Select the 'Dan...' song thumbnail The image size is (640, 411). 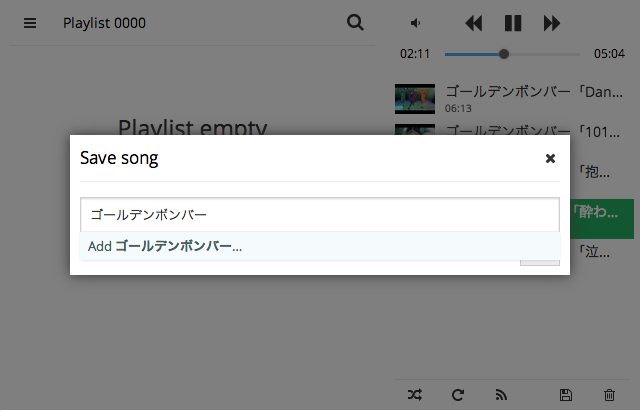415,99
